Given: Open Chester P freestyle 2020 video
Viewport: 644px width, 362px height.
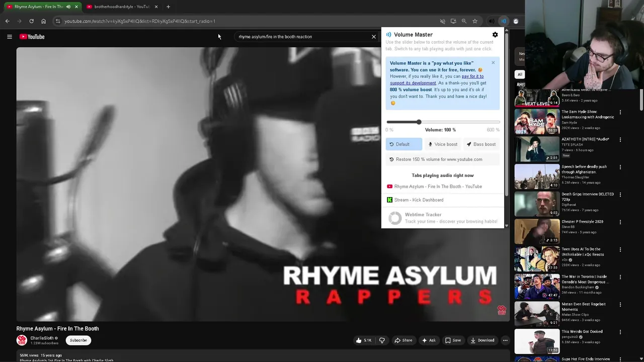Looking at the screenshot, I should (537, 231).
